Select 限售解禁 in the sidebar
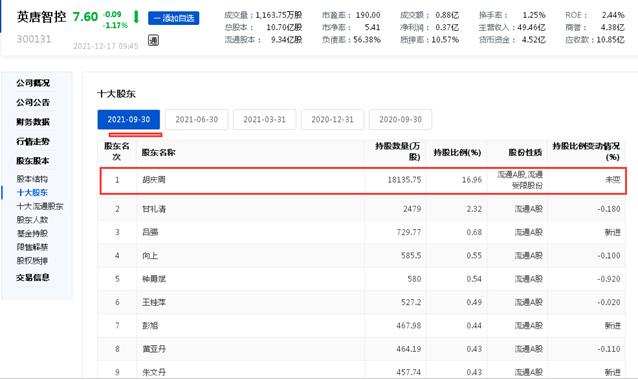638x380 pixels. click(x=32, y=247)
